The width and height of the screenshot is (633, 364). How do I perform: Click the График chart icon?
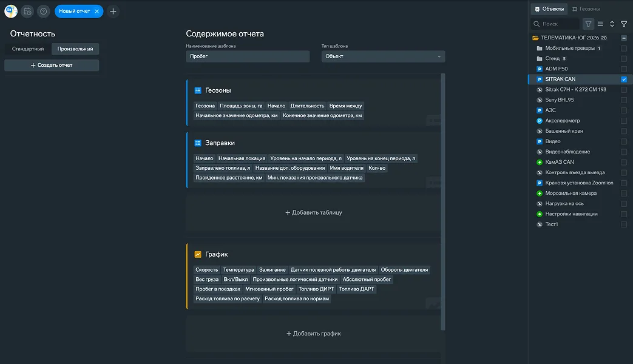coord(198,254)
